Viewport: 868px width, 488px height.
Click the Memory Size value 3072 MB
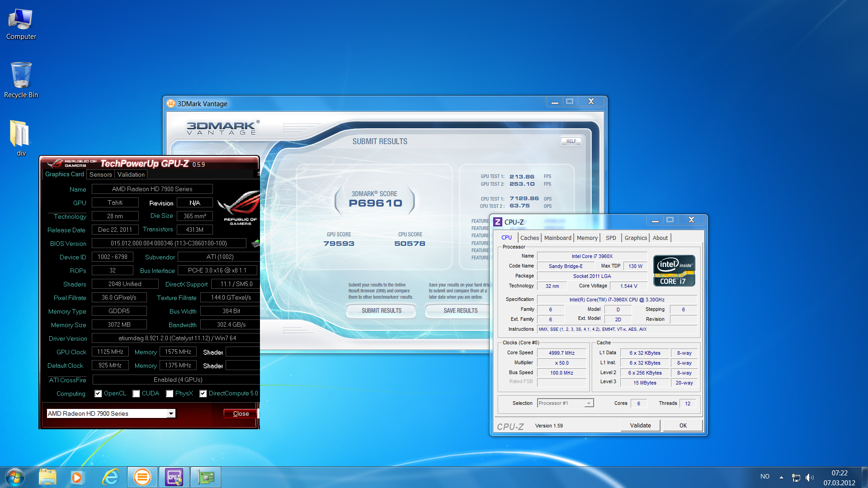pos(119,325)
